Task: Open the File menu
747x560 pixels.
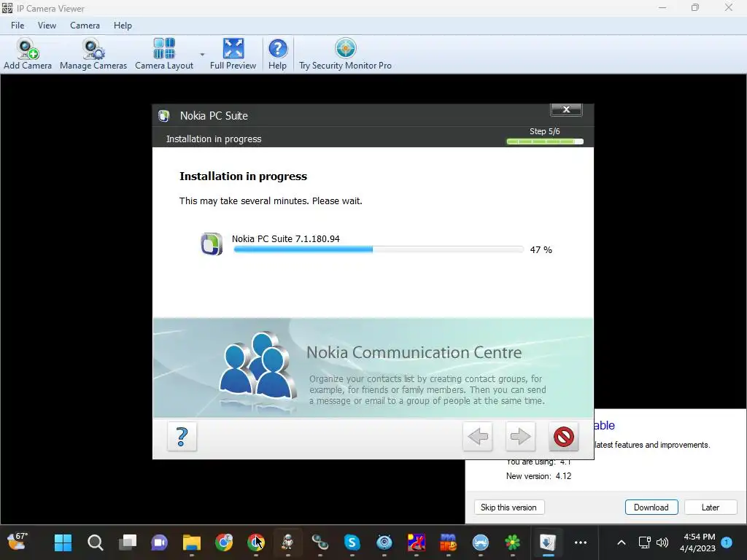Action: (18, 26)
